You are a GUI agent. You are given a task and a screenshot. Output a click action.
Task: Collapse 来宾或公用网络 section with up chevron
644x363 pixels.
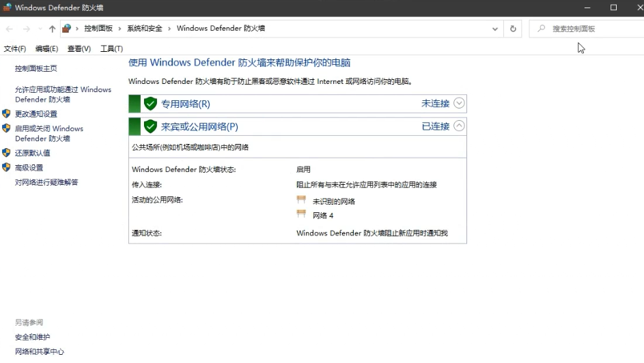pos(459,126)
